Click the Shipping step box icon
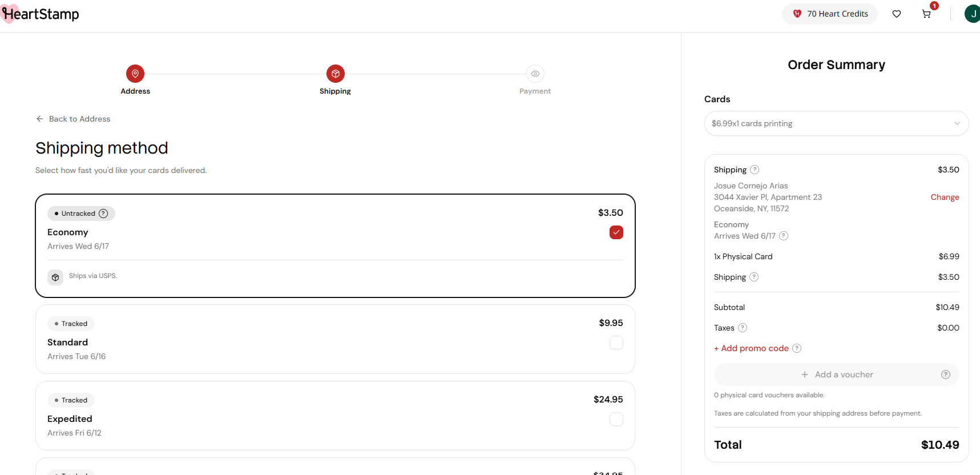Viewport: 980px width, 475px height. pos(336,74)
